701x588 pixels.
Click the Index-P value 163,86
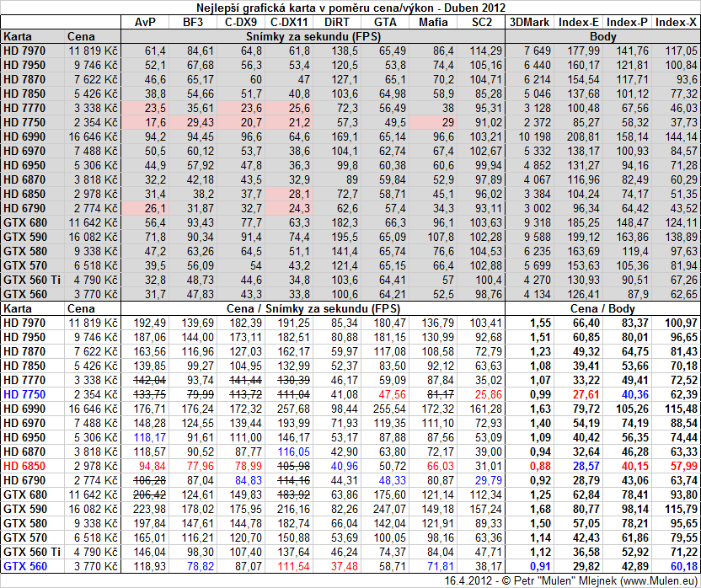pyautogui.click(x=632, y=237)
